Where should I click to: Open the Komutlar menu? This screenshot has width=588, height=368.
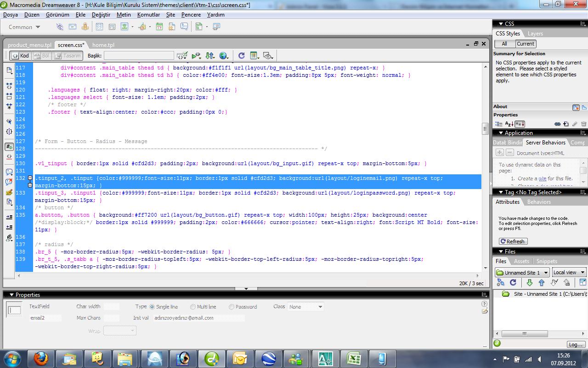coord(148,15)
